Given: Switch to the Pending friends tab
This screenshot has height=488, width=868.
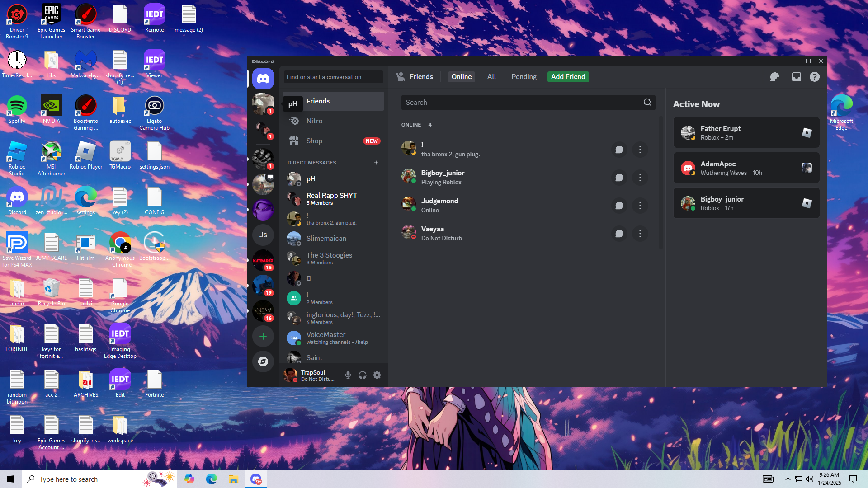Looking at the screenshot, I should point(524,77).
